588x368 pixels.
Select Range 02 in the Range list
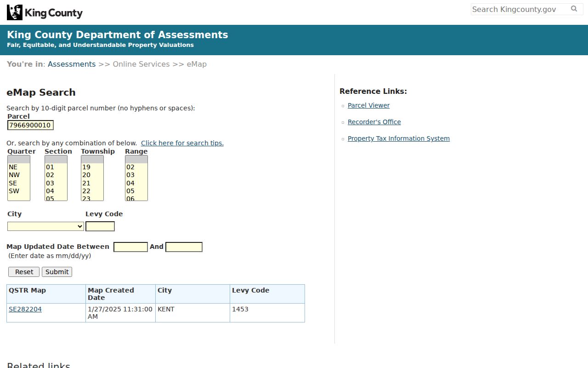point(136,167)
